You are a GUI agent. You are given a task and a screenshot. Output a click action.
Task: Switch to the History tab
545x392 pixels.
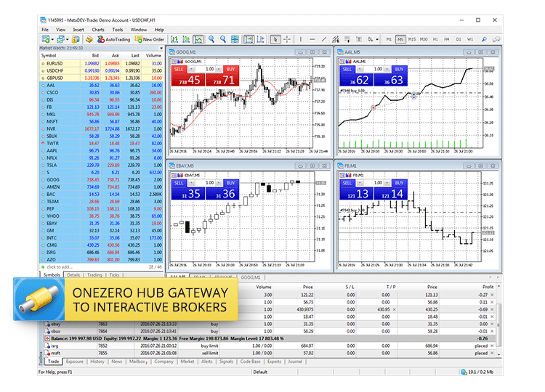tap(97, 361)
